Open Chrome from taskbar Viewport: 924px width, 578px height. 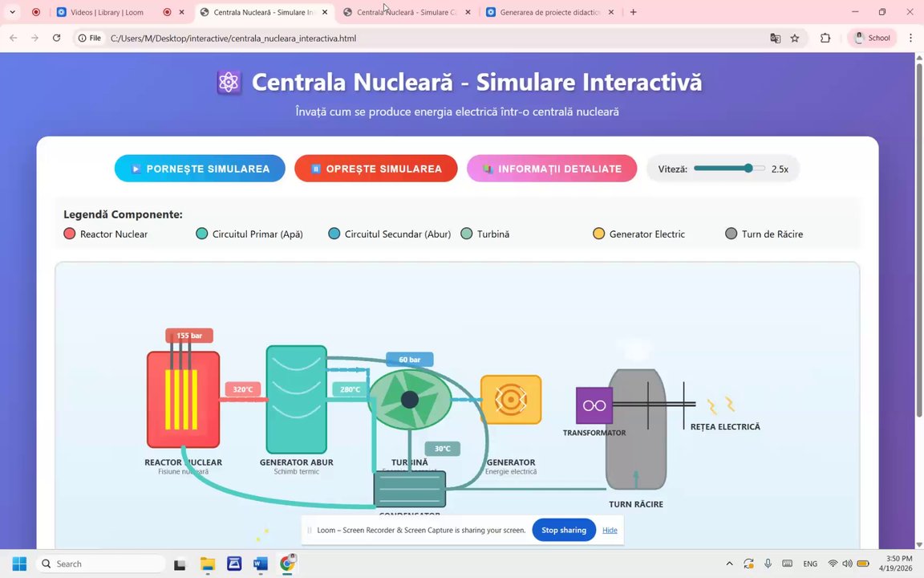click(x=287, y=564)
